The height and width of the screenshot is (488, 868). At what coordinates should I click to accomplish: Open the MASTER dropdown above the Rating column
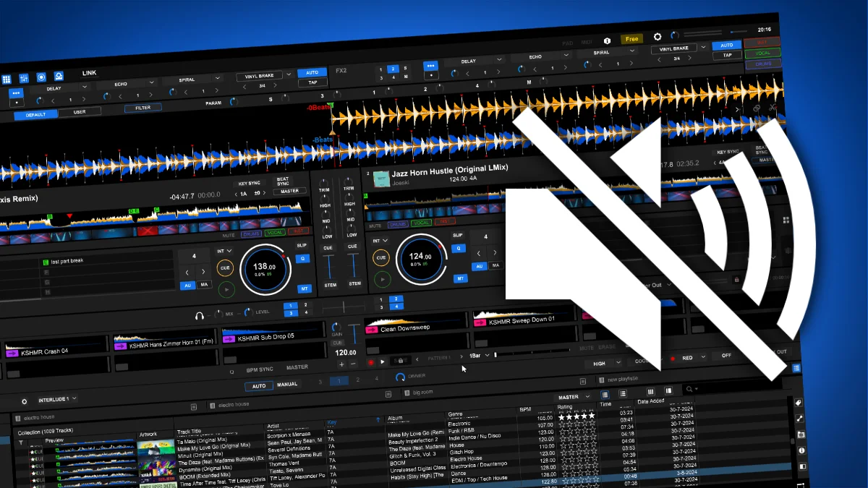(x=572, y=397)
